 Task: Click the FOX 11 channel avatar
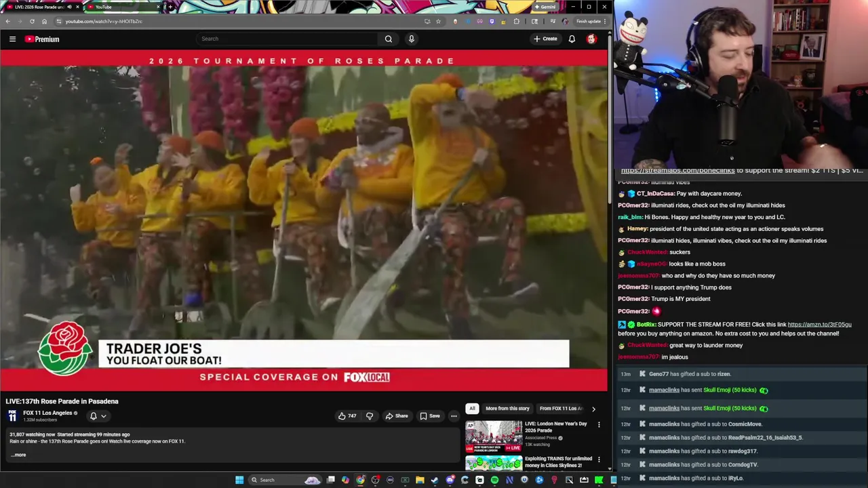pos(12,415)
